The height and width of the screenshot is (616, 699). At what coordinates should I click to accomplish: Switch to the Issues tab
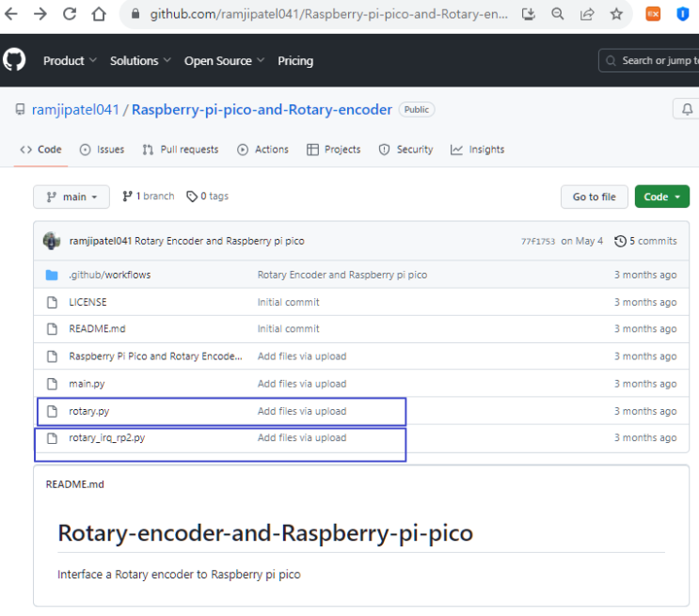[103, 150]
